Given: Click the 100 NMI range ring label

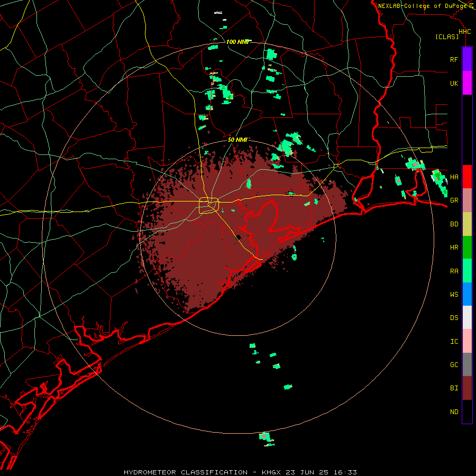Looking at the screenshot, I should (x=237, y=42).
